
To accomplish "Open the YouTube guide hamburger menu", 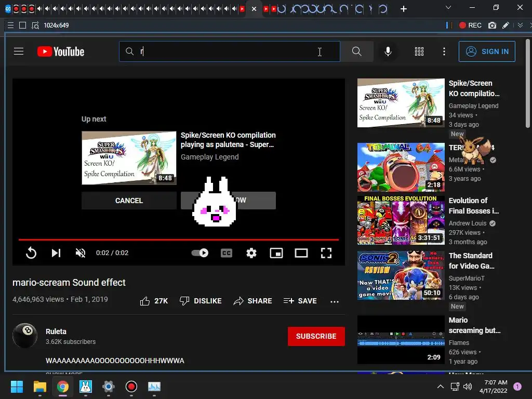I will point(19,51).
